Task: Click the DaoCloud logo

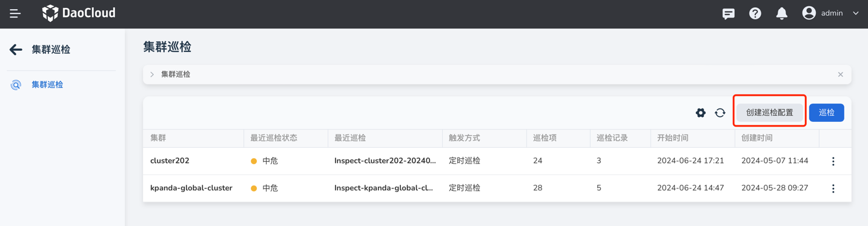Action: click(79, 13)
